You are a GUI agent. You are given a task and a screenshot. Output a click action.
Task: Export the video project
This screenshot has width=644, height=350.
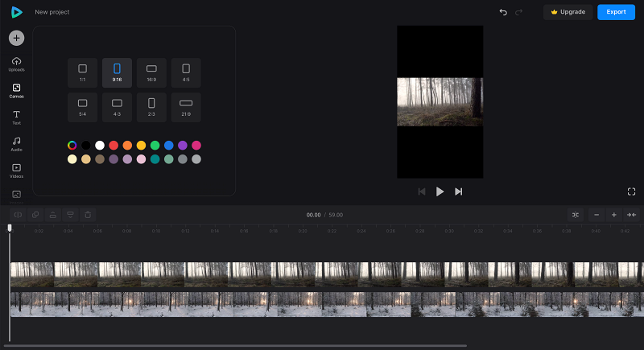[616, 12]
